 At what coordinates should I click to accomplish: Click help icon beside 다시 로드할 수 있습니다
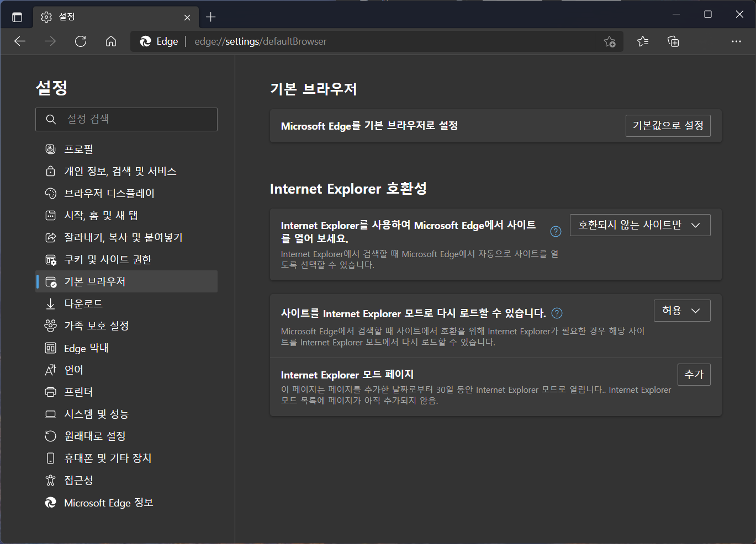pos(557,313)
